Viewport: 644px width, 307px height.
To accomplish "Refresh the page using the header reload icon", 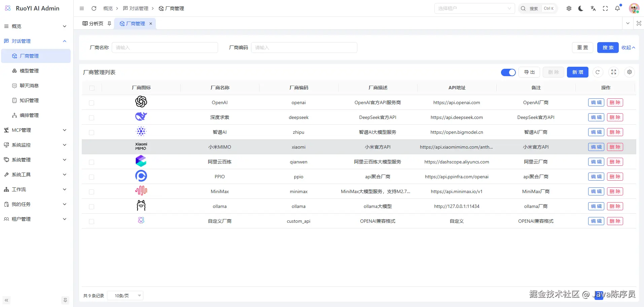I will pyautogui.click(x=94, y=8).
